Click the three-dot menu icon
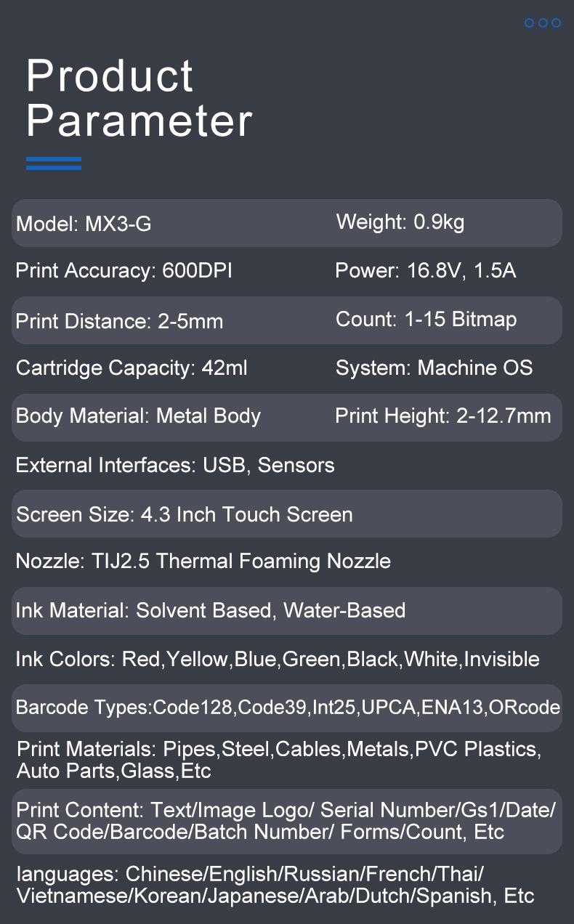 pyautogui.click(x=543, y=23)
